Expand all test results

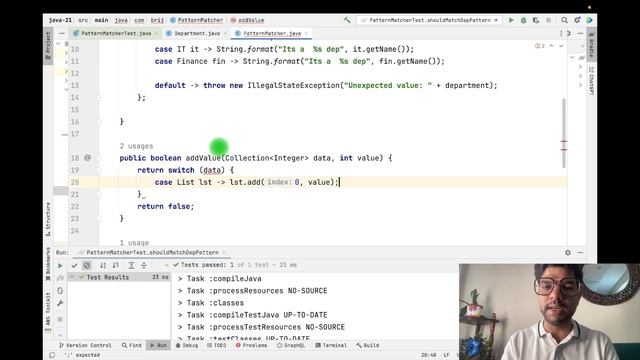131,265
